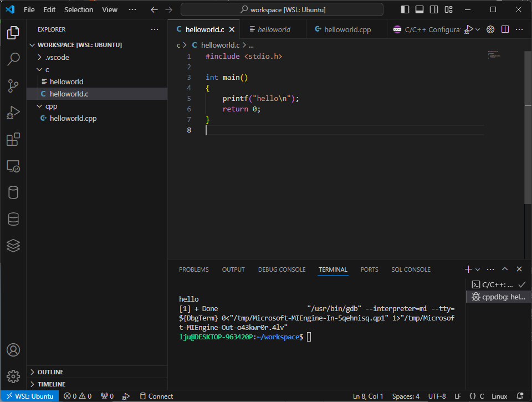Open the Manage gear in activity bar

13,376
